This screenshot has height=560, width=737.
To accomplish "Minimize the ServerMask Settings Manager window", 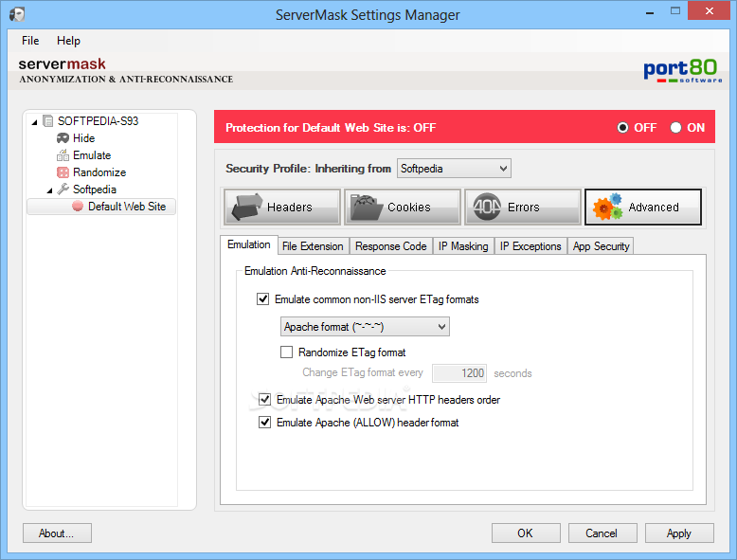I will tap(650, 11).
